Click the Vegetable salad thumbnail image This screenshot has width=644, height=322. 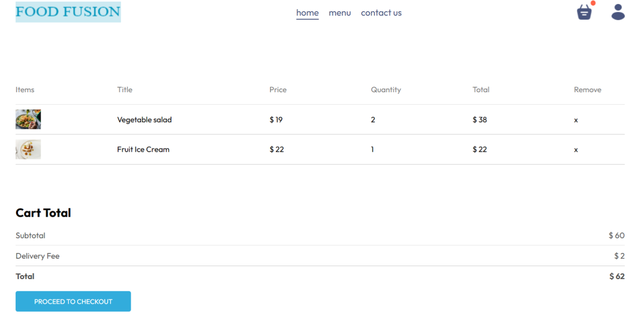coord(28,119)
